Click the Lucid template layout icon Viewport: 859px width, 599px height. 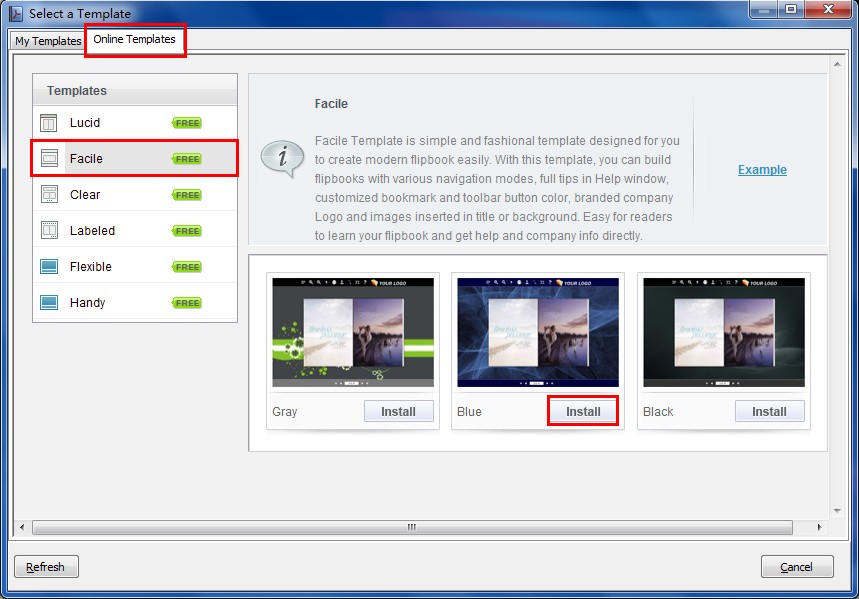49,123
